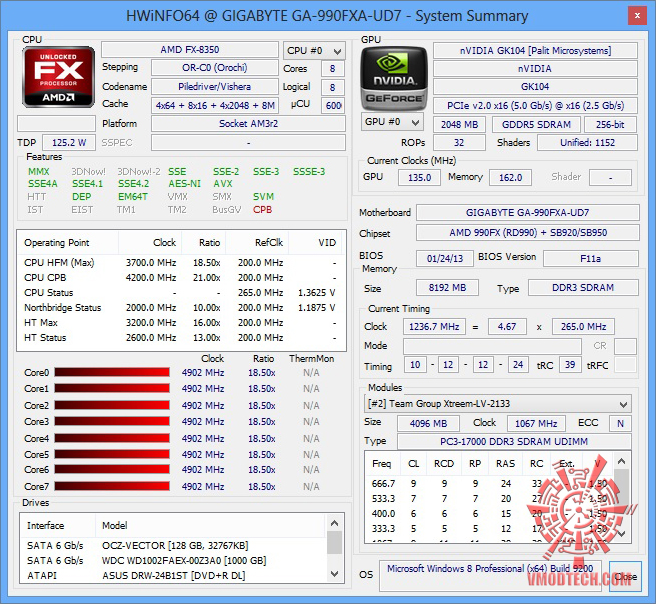656x604 pixels.
Task: Click the 8192 MB memory size field
Action: coord(447,288)
